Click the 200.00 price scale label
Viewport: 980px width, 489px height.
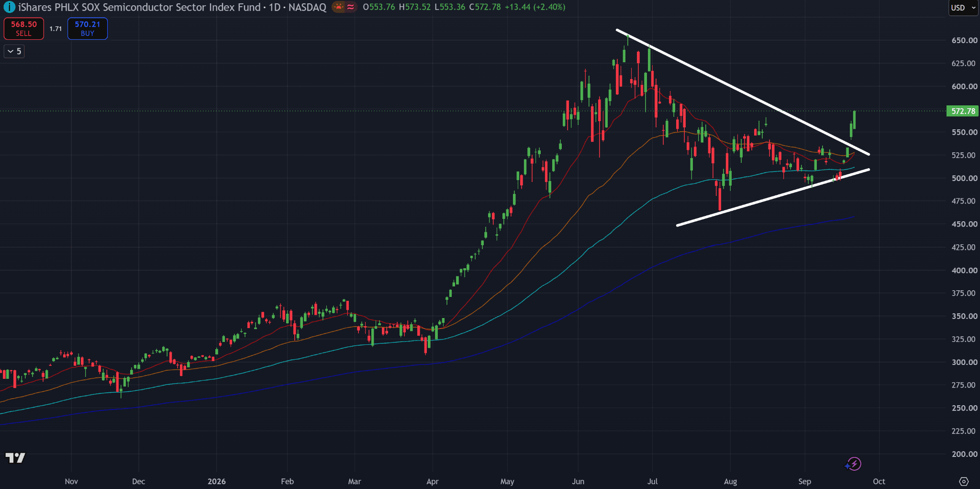pos(964,454)
